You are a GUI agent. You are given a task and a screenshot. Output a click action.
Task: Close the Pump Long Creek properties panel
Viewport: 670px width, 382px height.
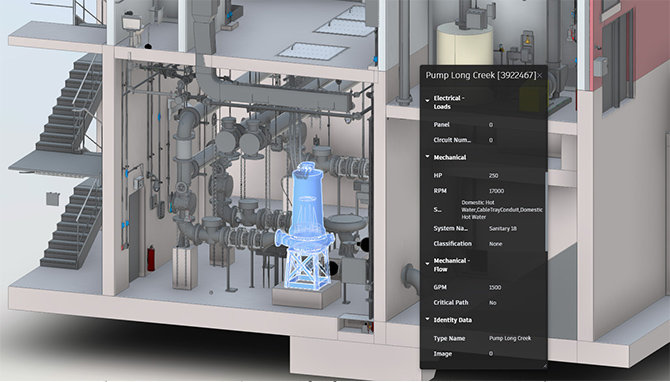tap(540, 76)
